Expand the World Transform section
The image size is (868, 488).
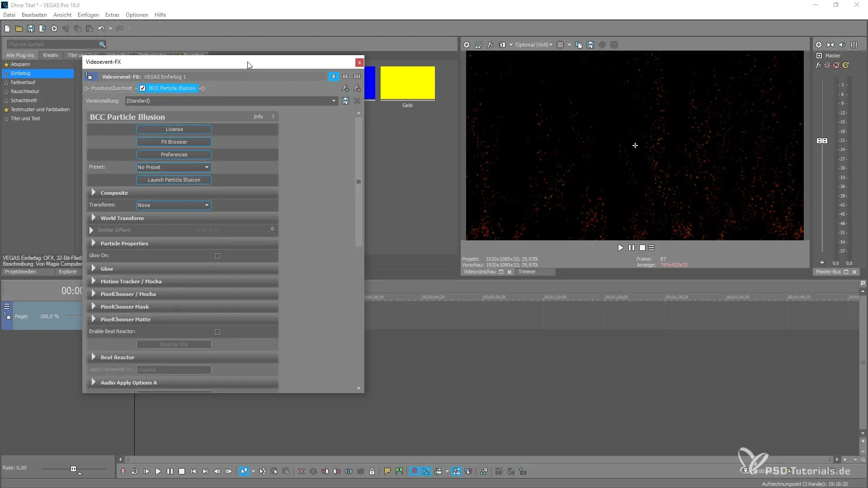[x=93, y=218]
